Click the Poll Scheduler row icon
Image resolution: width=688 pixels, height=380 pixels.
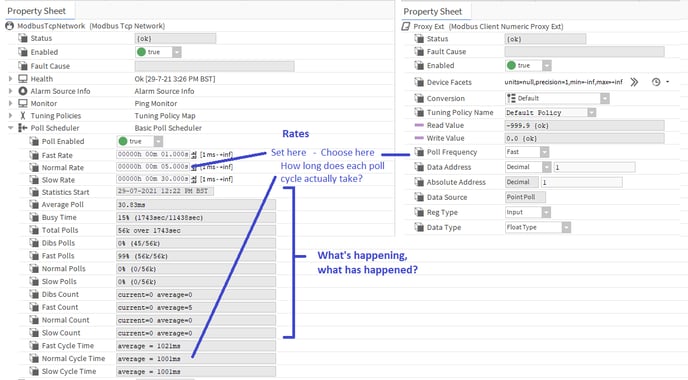point(23,128)
